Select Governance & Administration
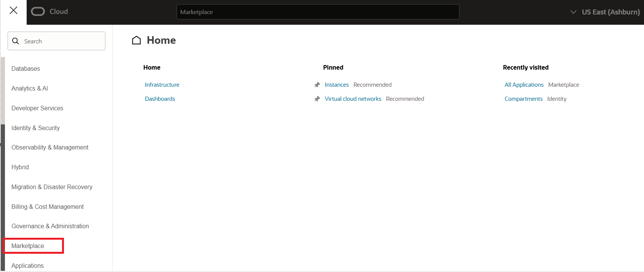Image resolution: width=644 pixels, height=272 pixels. click(50, 226)
